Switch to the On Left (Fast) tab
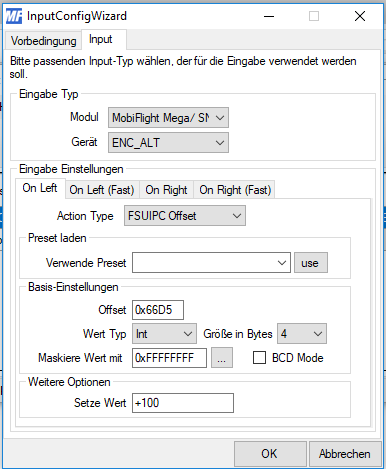The image size is (386, 469). (x=102, y=190)
